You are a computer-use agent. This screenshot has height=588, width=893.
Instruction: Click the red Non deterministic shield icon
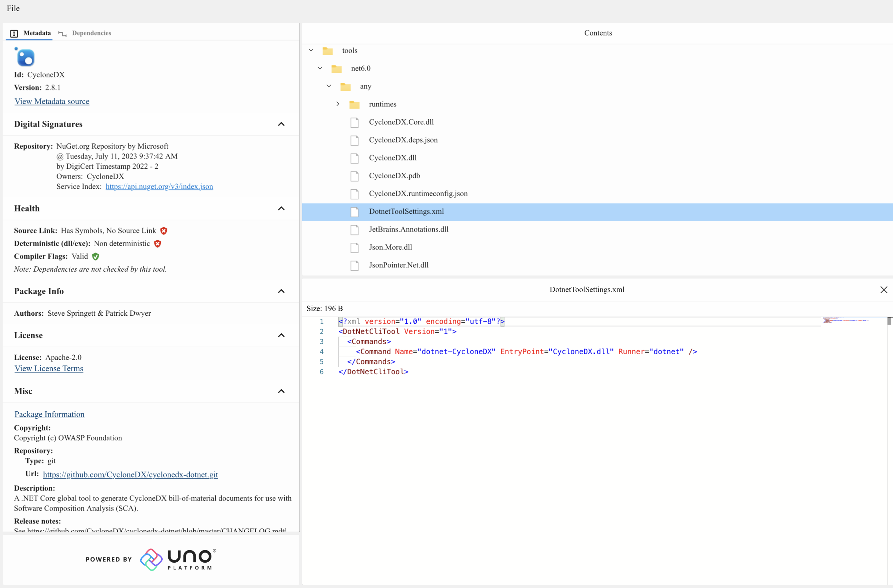[157, 244]
